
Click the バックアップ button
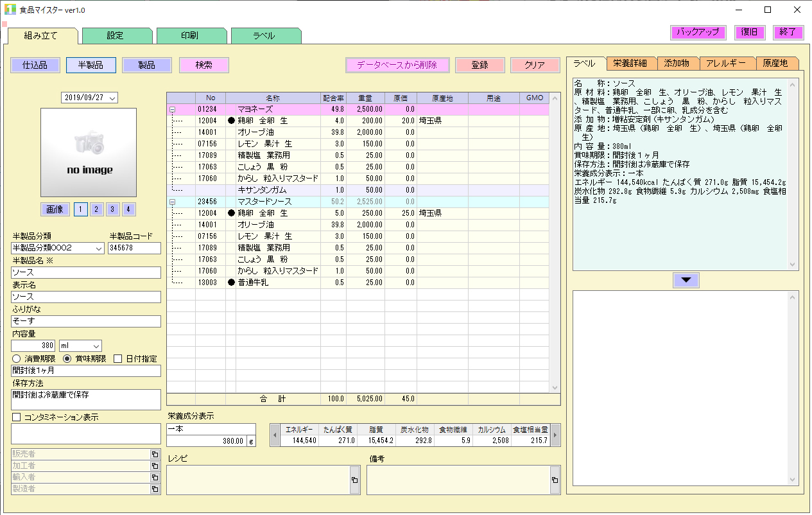coord(698,32)
